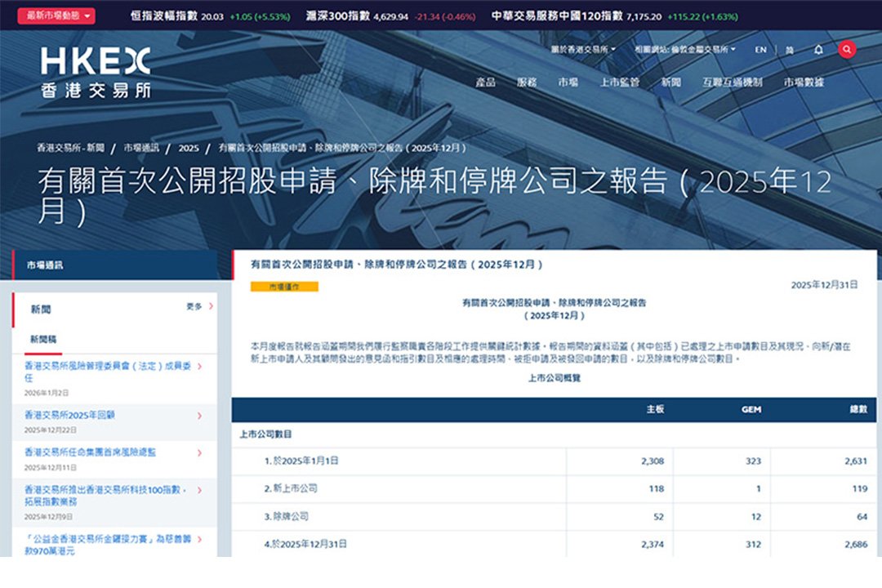
Task: Open 相關網站 倫敦金屬交易所 dropdown
Action: pyautogui.click(x=684, y=50)
